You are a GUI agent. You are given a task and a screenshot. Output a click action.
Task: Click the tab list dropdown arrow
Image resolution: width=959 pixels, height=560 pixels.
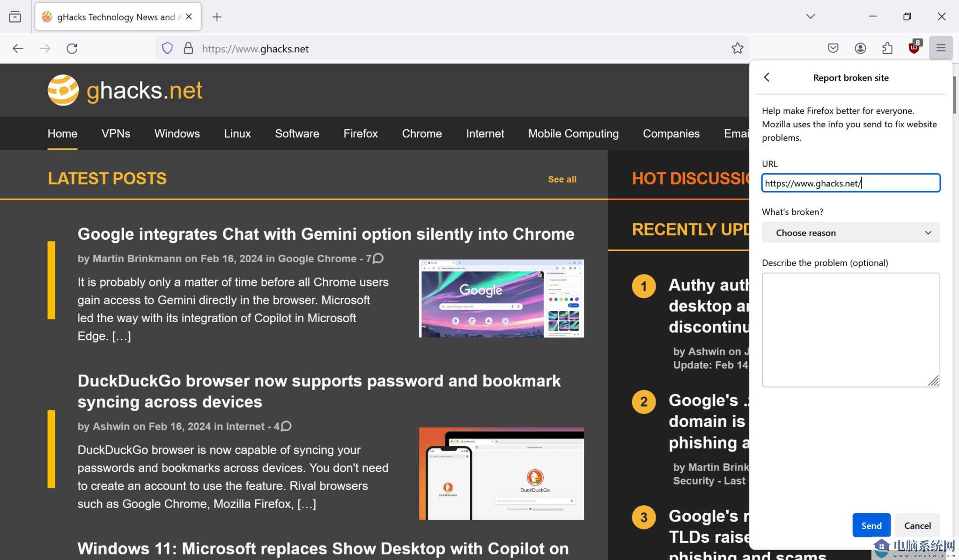point(810,16)
